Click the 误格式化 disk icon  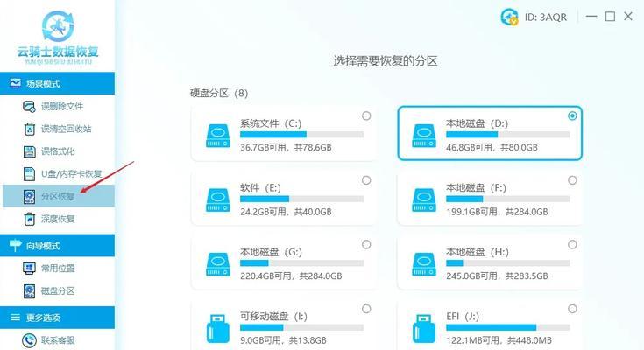29,151
